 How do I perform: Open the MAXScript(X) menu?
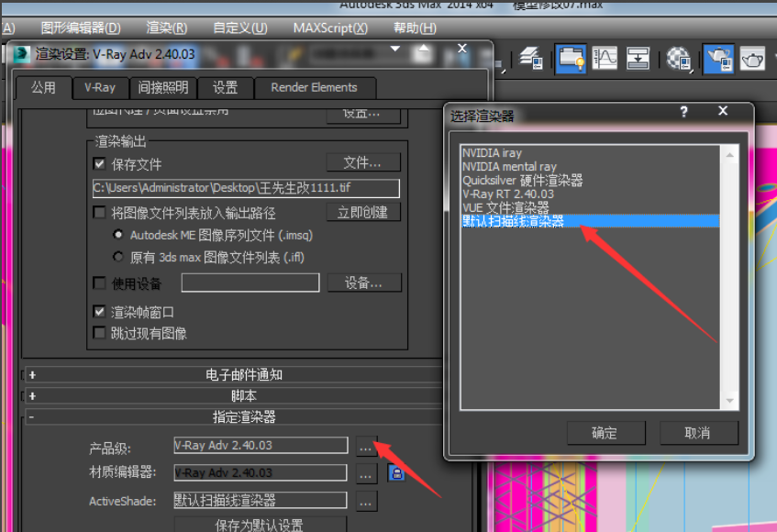coord(330,28)
